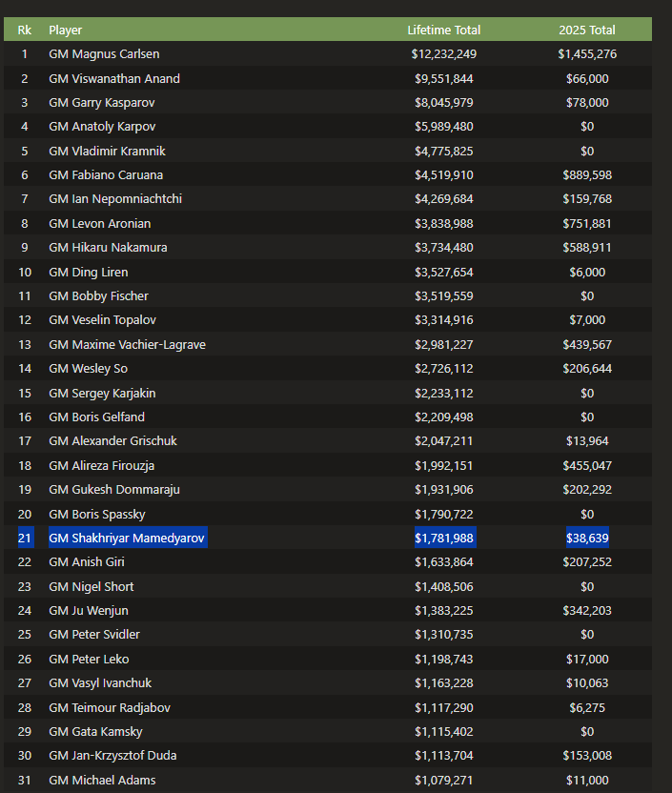Click the highlighted $1,781,988 lifetime total cell
672x793 pixels.
(443, 539)
